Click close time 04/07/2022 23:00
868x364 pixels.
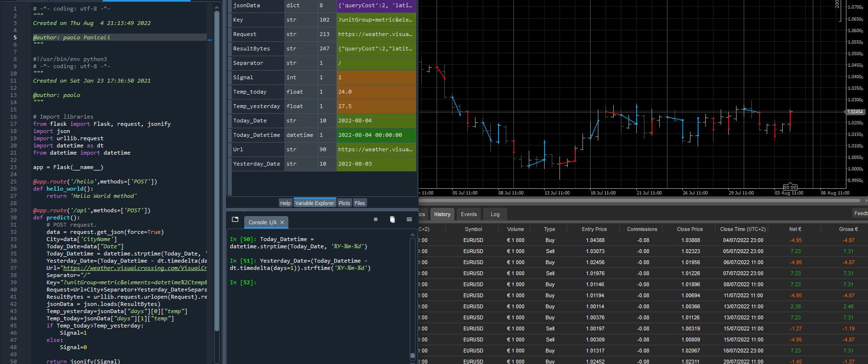coord(743,240)
